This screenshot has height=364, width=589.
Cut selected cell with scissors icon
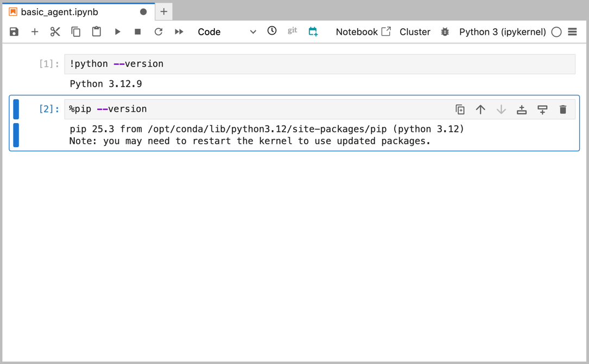(x=55, y=32)
